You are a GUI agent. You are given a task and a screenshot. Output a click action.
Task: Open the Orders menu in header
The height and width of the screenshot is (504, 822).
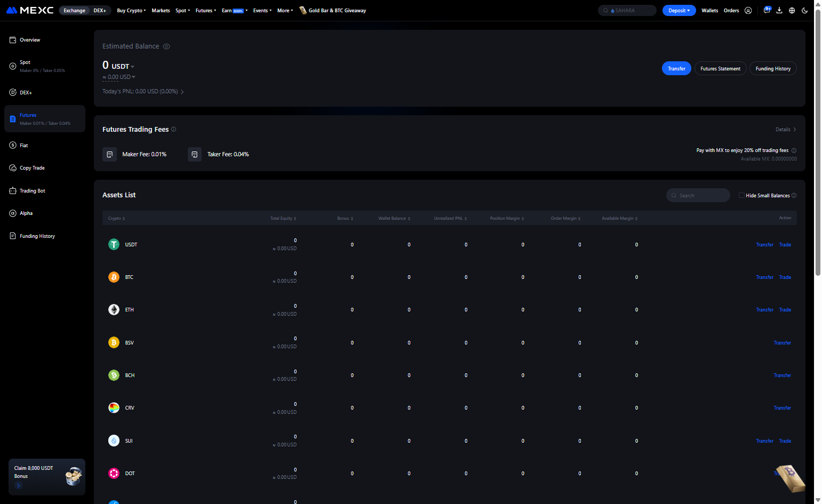pos(731,11)
